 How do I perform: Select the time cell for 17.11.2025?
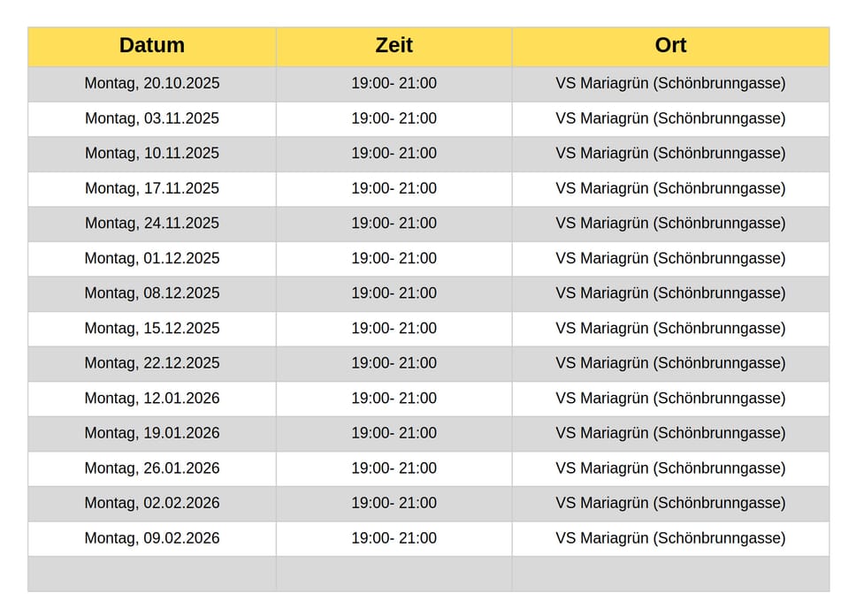coord(394,188)
